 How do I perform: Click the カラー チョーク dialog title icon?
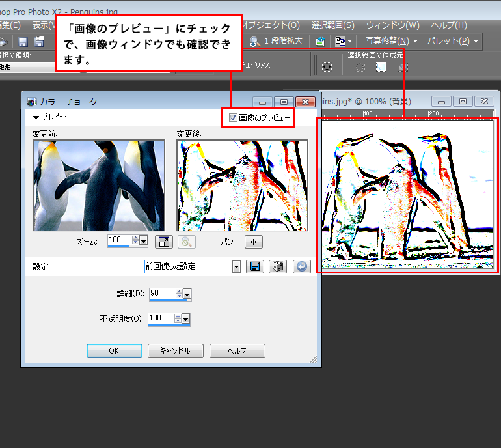point(31,102)
